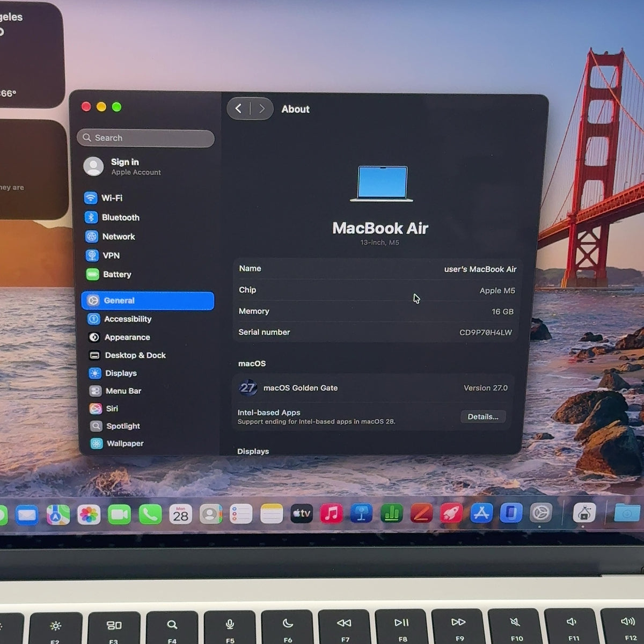
Task: Launch Maps from the Dock
Action: pos(58,515)
